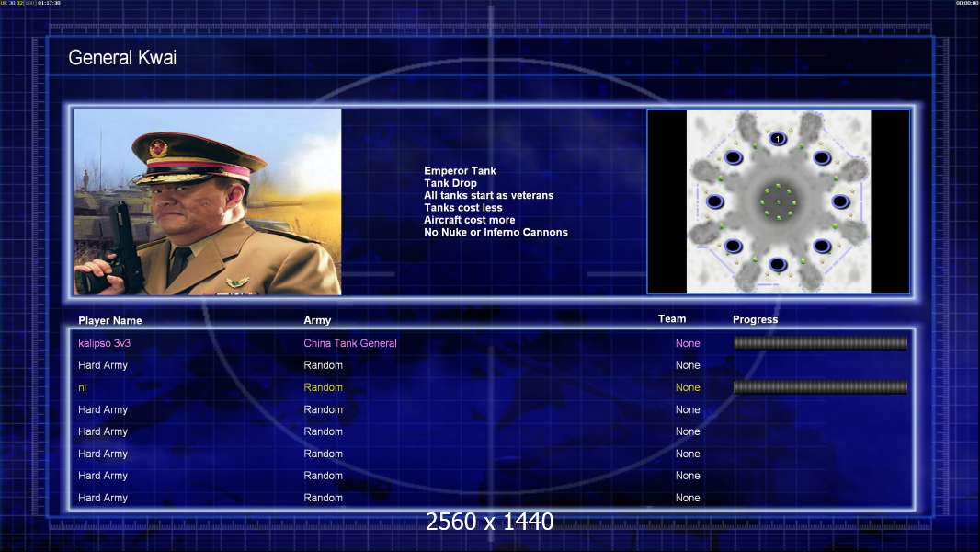Click the yellow Random army entry

323,387
